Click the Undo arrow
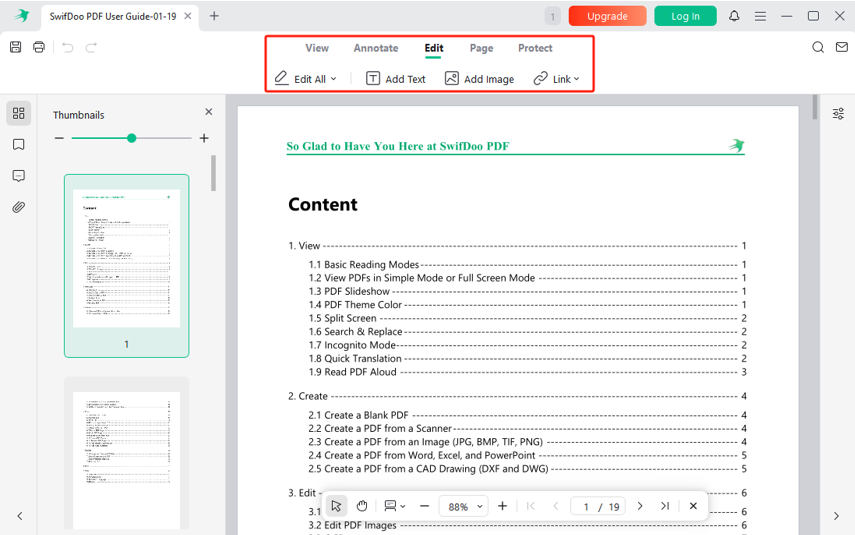 click(x=68, y=47)
